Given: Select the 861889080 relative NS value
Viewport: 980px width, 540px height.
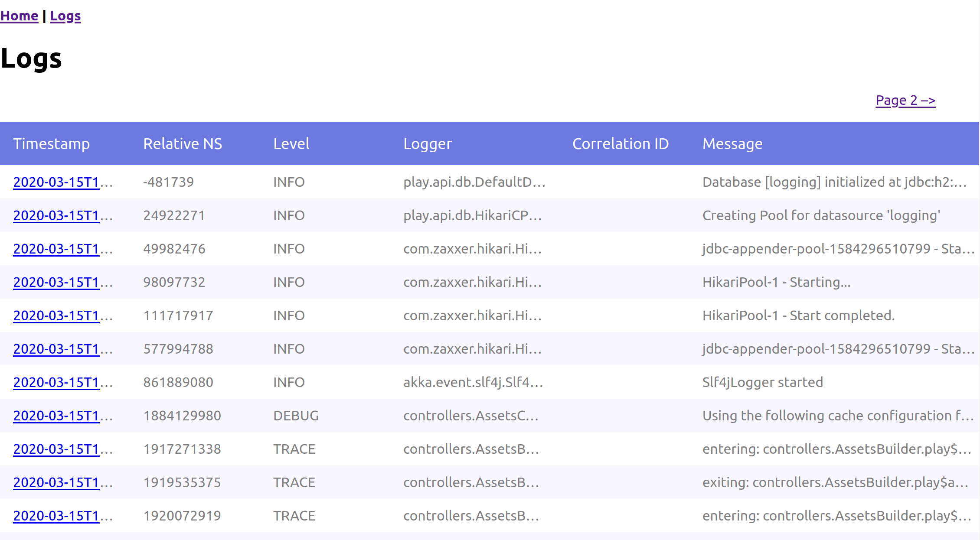Looking at the screenshot, I should (x=178, y=382).
